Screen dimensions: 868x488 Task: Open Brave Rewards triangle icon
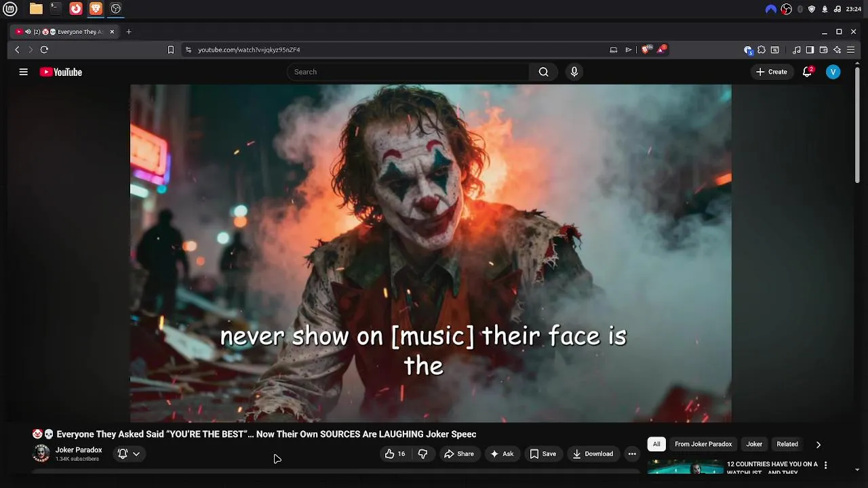[x=661, y=49]
